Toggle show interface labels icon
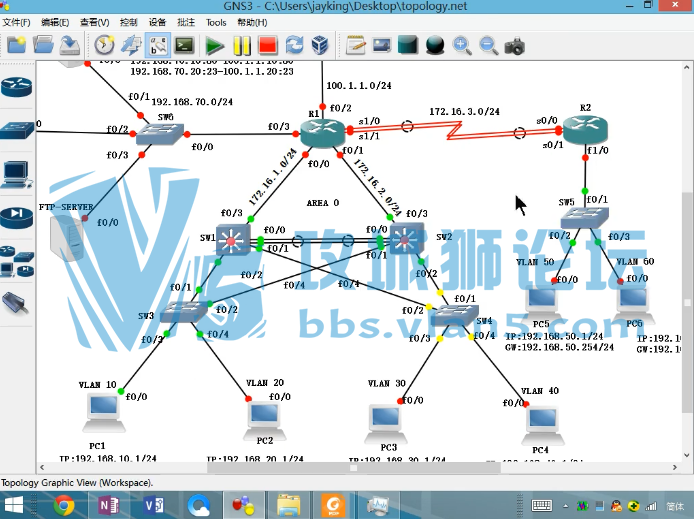Image resolution: width=694 pixels, height=519 pixels. (x=158, y=45)
